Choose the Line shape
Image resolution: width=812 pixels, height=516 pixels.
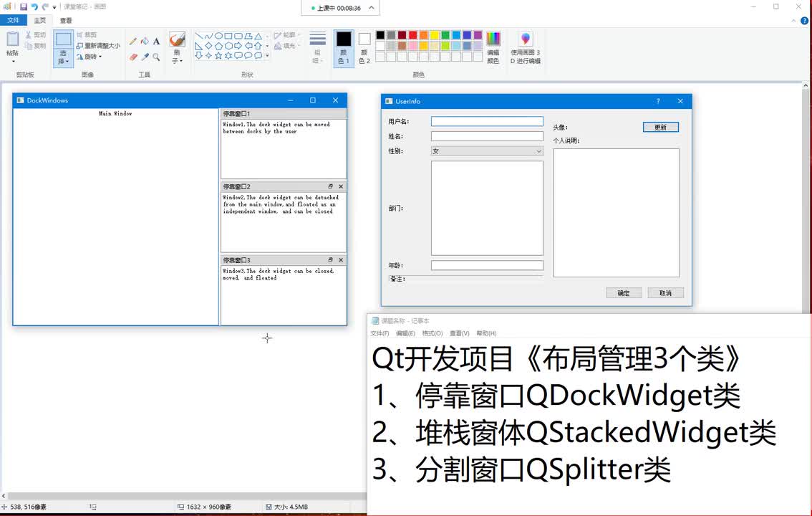tap(199, 37)
